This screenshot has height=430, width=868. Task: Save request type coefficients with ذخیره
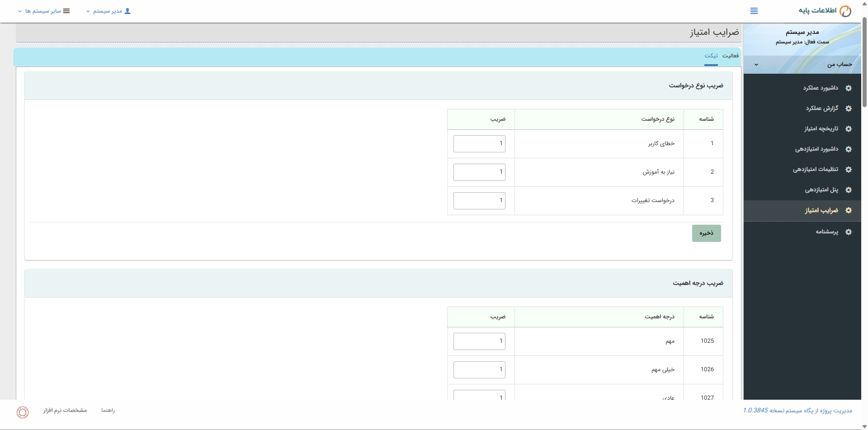tap(706, 233)
